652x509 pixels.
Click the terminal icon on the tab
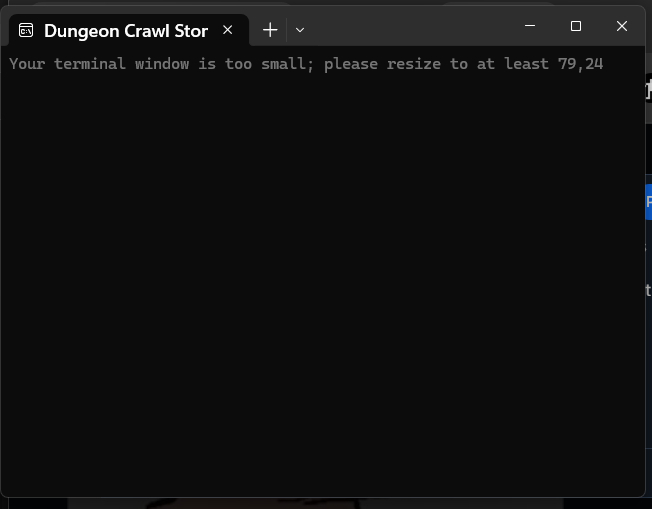26,30
